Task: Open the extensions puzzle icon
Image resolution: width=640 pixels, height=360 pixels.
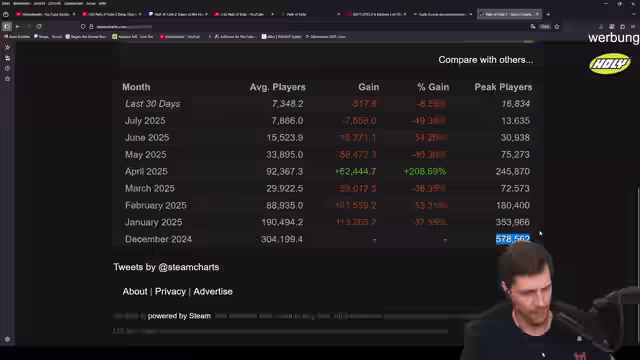Action: (x=622, y=27)
